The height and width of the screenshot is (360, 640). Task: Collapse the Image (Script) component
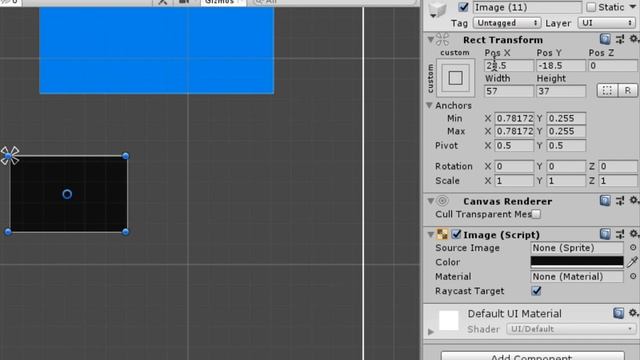click(x=431, y=235)
